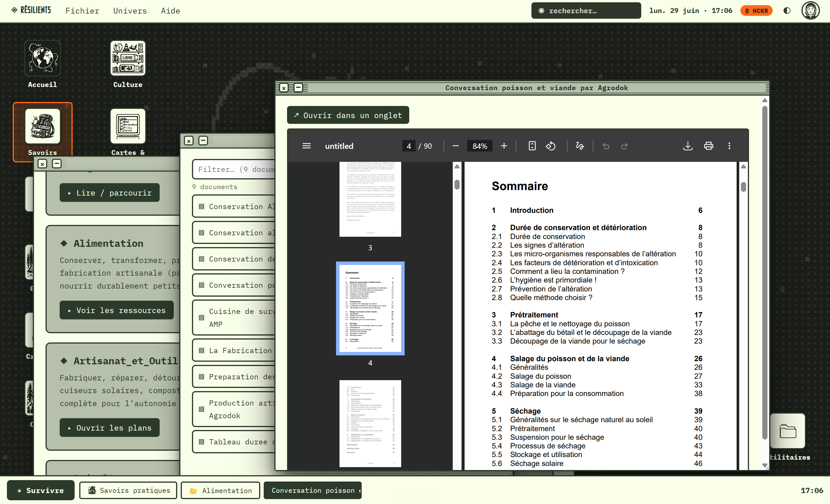Open the Cartes & desktop icon
Image resolution: width=830 pixels, height=504 pixels.
[x=128, y=132]
